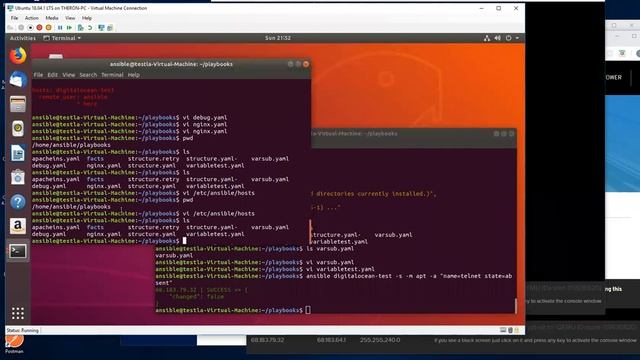Open the terminal's Edit menu
This screenshot has height=360, width=640.
53,75
